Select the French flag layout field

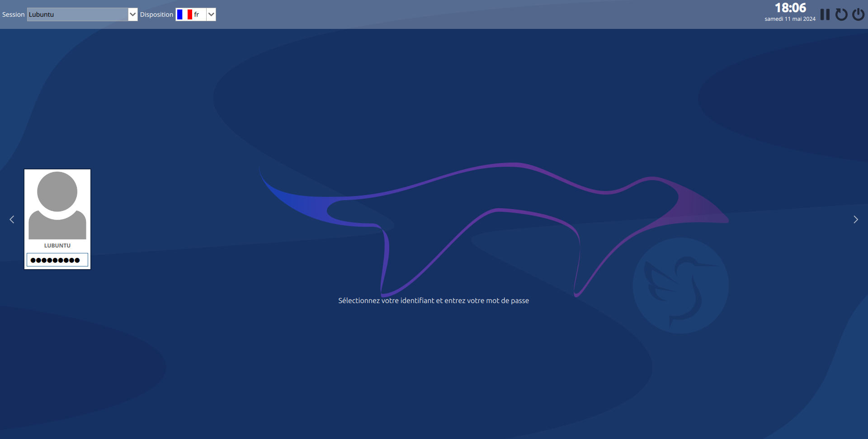coord(191,14)
